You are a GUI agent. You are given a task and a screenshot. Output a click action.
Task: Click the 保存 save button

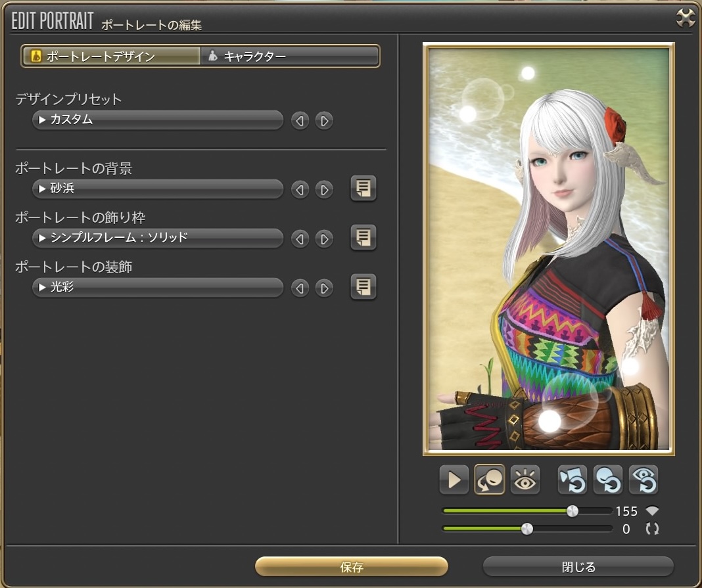[x=352, y=567]
